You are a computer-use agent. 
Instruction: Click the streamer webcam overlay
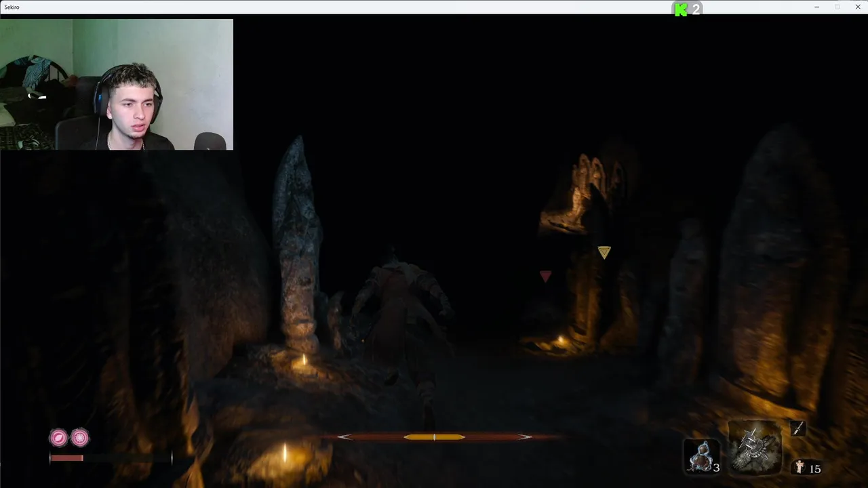pyautogui.click(x=117, y=84)
